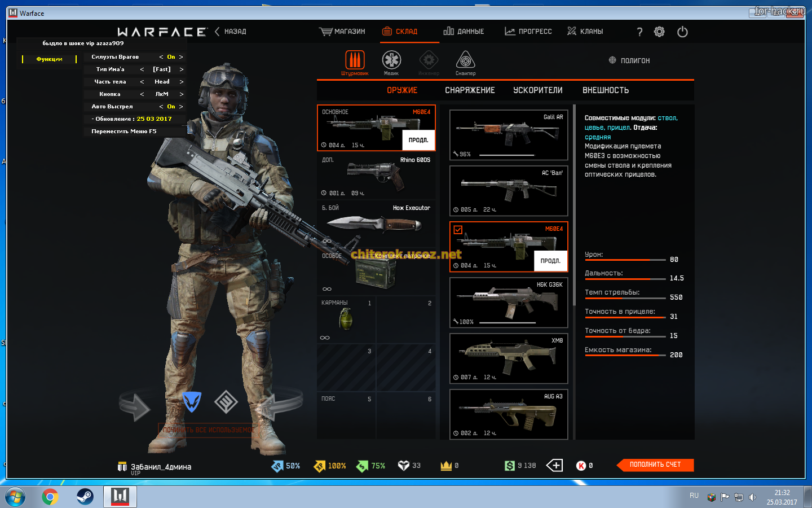This screenshot has width=812, height=508.
Task: Click Функции cheat menu item
Action: 49,59
